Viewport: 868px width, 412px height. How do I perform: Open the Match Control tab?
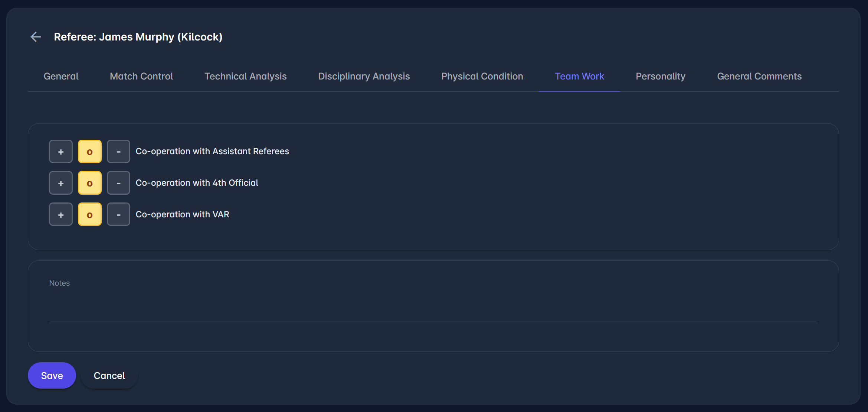pyautogui.click(x=141, y=76)
